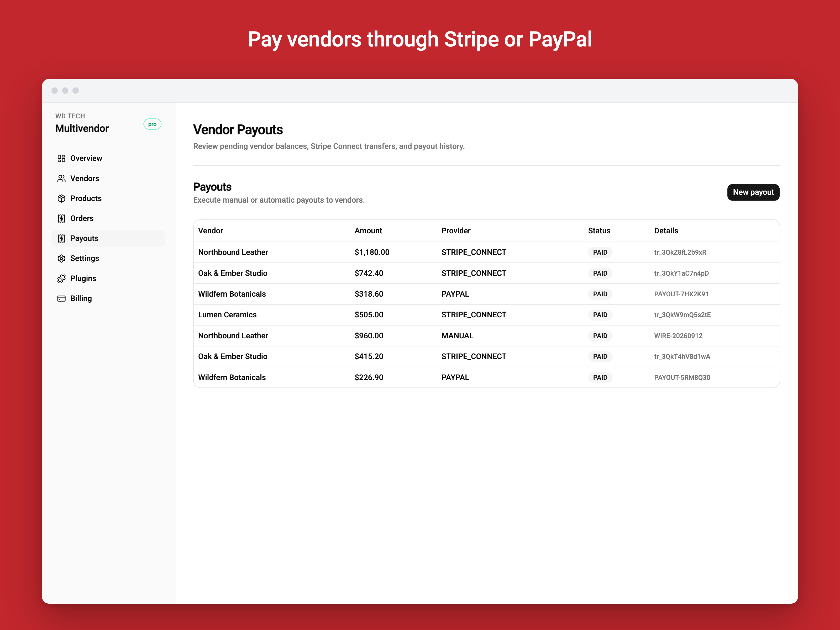Click the $960.00 amount cell
840x630 pixels.
pyautogui.click(x=369, y=336)
